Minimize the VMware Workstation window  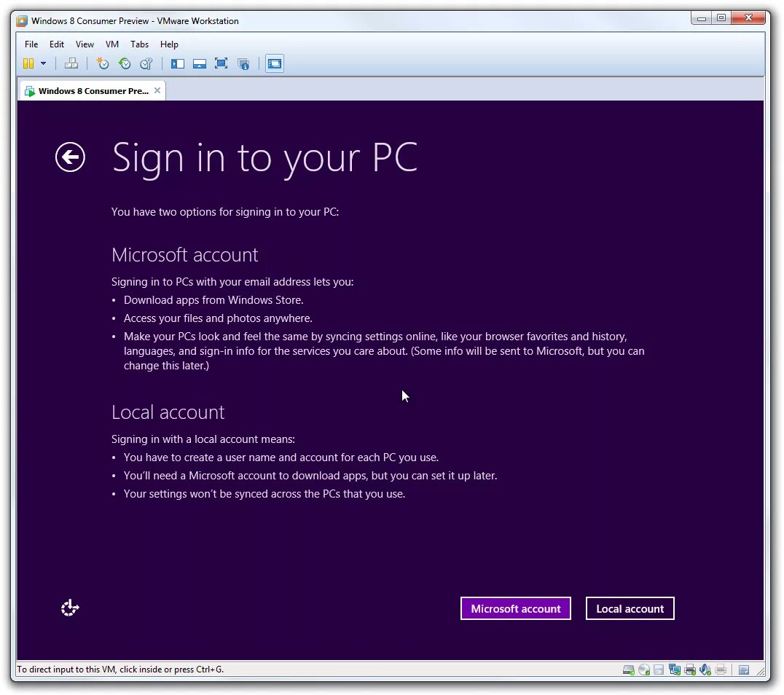702,18
